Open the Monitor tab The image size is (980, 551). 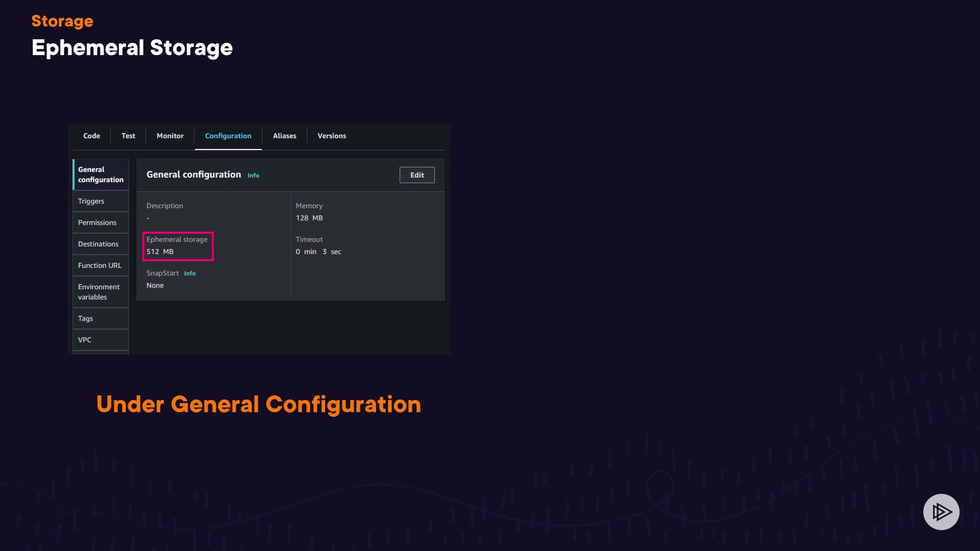[x=170, y=136]
